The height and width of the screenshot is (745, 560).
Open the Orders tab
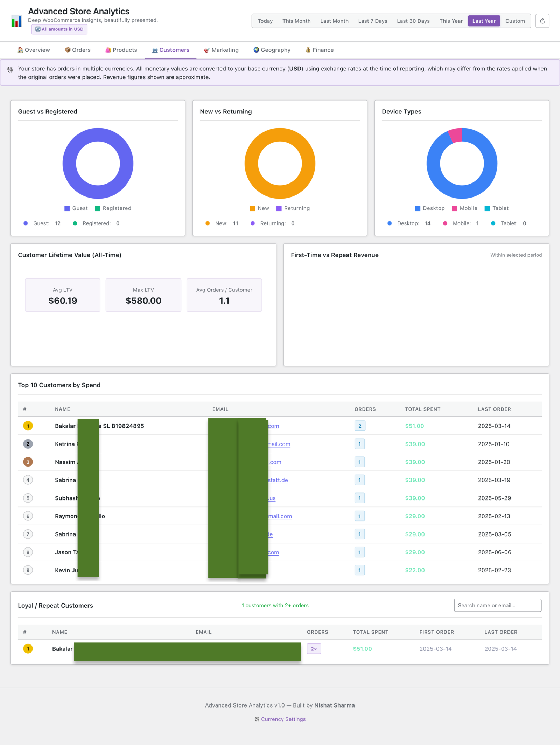(78, 50)
